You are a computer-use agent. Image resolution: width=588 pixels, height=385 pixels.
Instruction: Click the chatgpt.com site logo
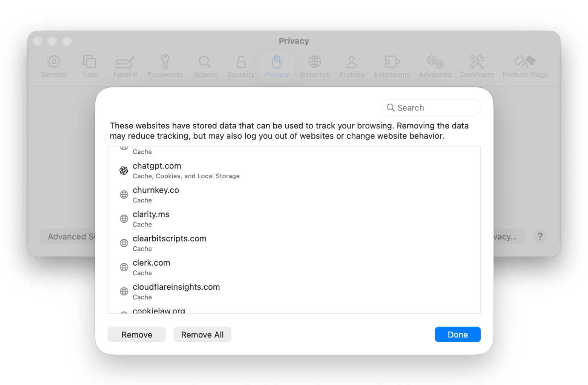click(x=124, y=170)
